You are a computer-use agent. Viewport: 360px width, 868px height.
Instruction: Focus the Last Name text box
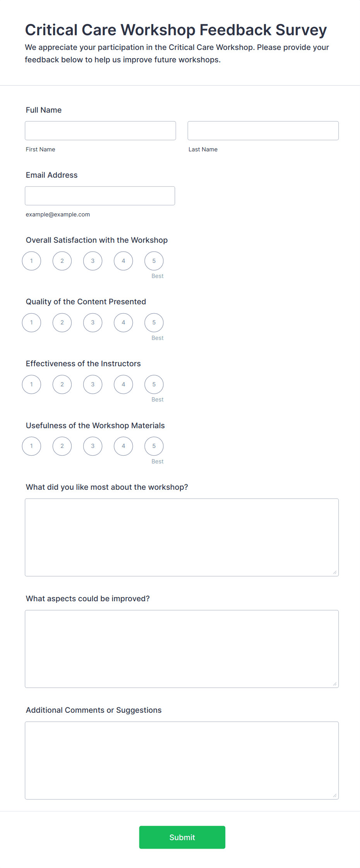point(263,131)
